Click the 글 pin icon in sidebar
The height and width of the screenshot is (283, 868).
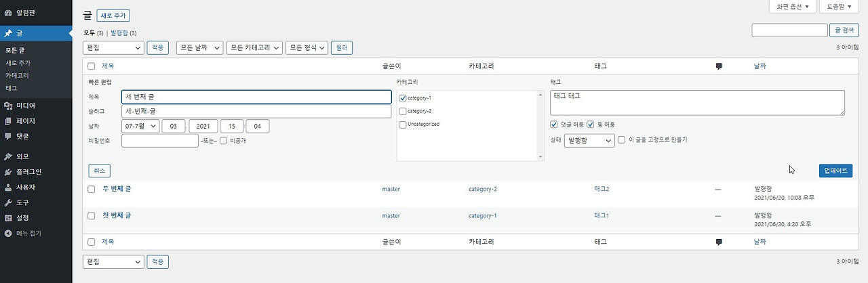tap(8, 32)
